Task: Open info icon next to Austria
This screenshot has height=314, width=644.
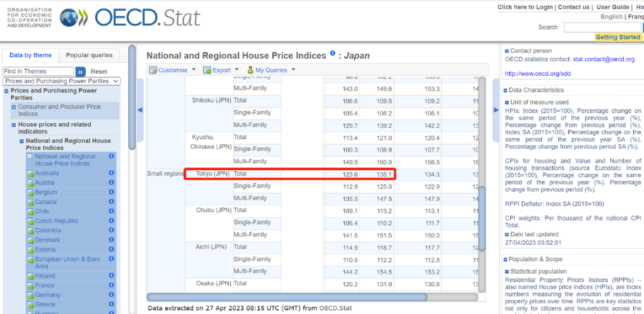Action: pyautogui.click(x=111, y=182)
